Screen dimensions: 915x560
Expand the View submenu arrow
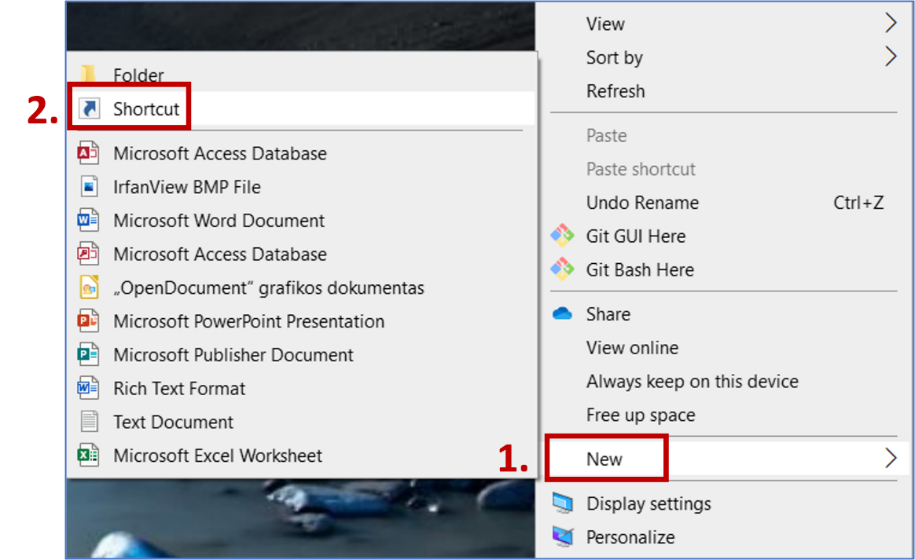pyautogui.click(x=890, y=23)
